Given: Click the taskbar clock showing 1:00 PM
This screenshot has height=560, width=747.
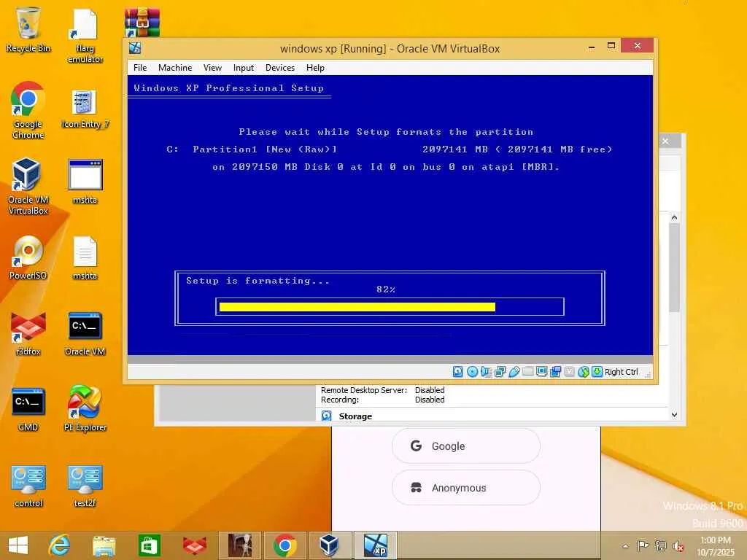Looking at the screenshot, I should pos(716,546).
